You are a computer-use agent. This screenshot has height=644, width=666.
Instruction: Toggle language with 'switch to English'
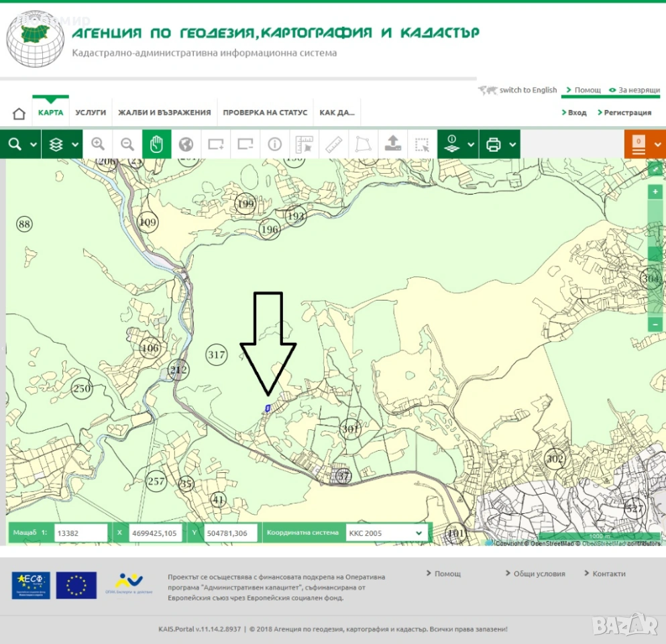[x=527, y=90]
